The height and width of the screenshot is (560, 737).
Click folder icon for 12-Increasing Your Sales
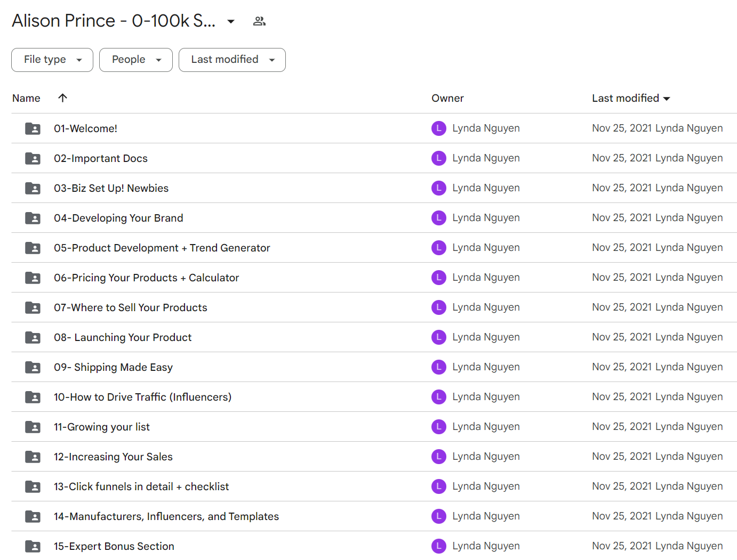pyautogui.click(x=33, y=457)
